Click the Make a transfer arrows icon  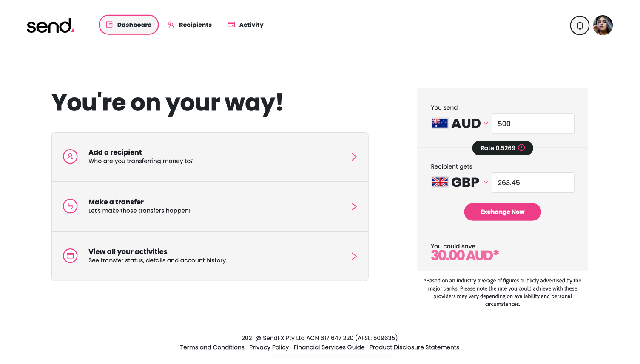70,206
